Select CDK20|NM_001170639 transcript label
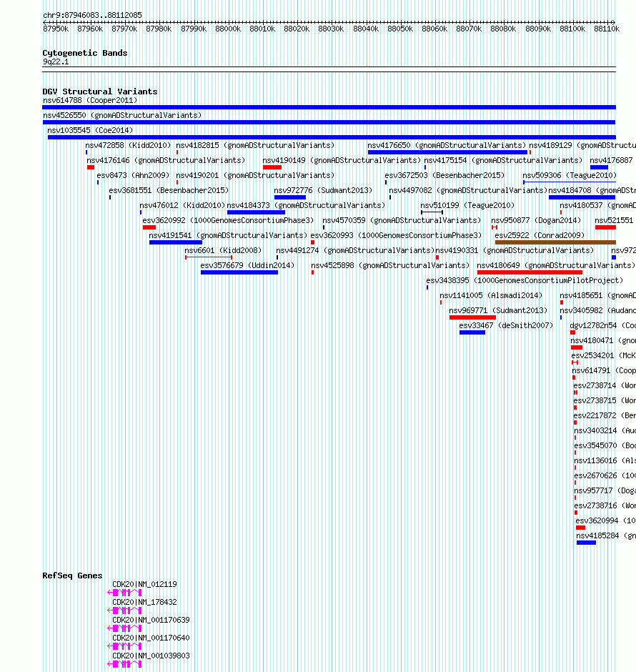The image size is (636, 672). 151,620
